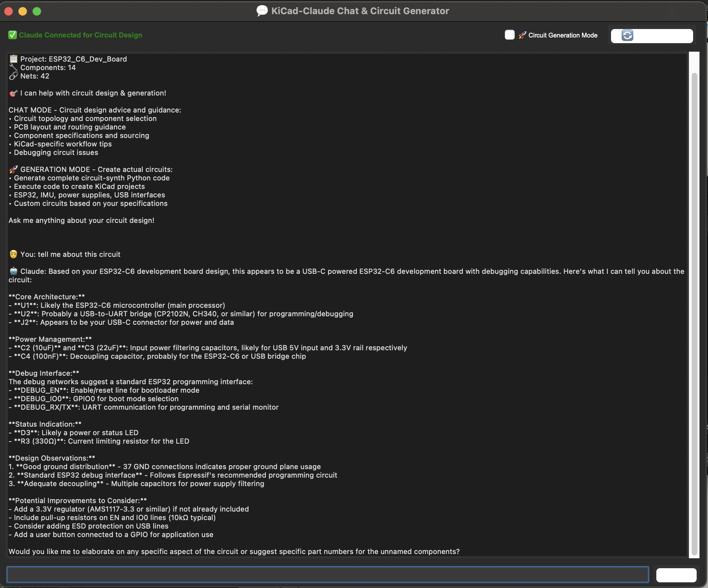708x588 pixels.
Task: Click the 'Components: 14' text
Action: 48,68
